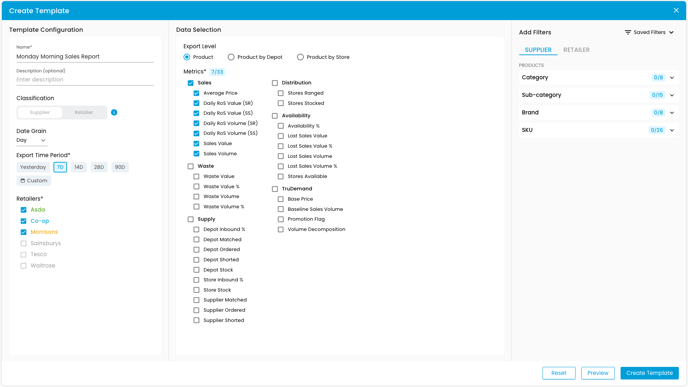Open the Saved Filters menu
This screenshot has height=387, width=688.
pos(649,32)
